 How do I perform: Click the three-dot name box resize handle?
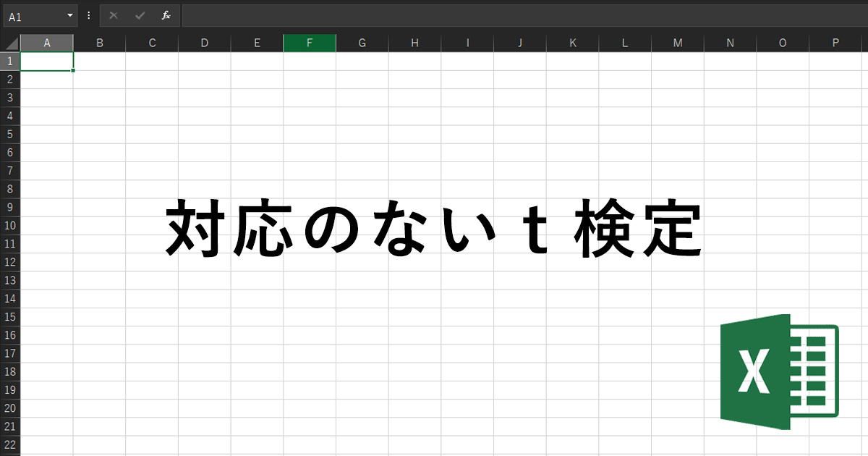88,15
